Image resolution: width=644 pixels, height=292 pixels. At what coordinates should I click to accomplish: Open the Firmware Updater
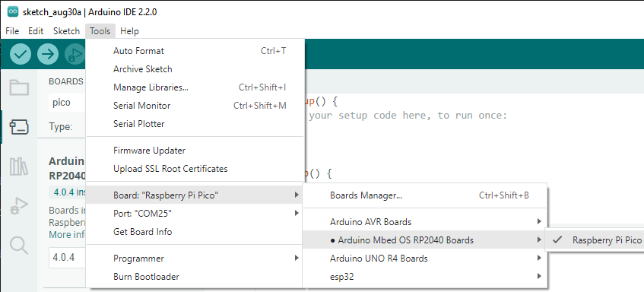coord(195,151)
